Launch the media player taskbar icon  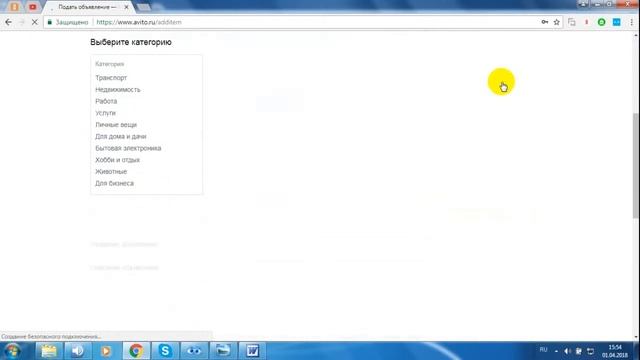pyautogui.click(x=106, y=351)
